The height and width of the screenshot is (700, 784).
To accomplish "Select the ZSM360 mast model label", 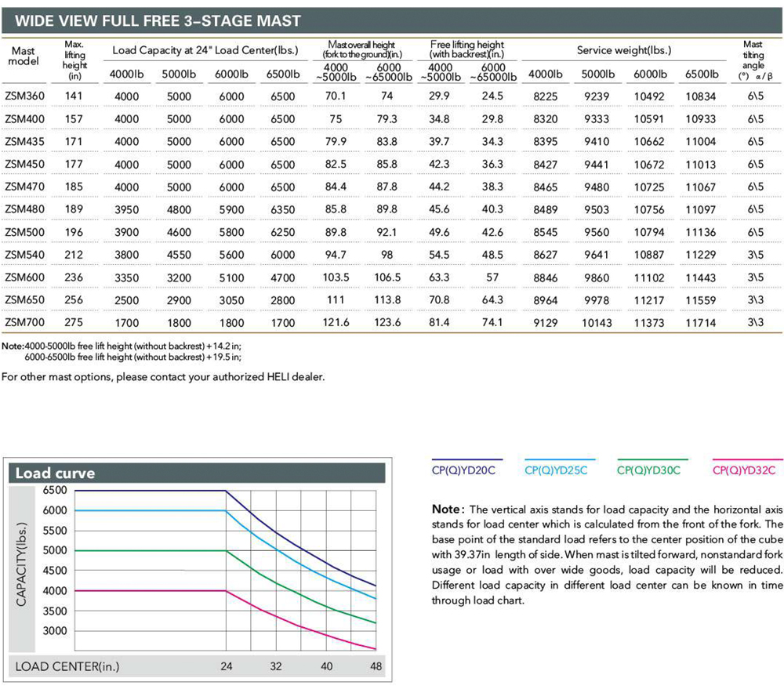I will 24,96.
